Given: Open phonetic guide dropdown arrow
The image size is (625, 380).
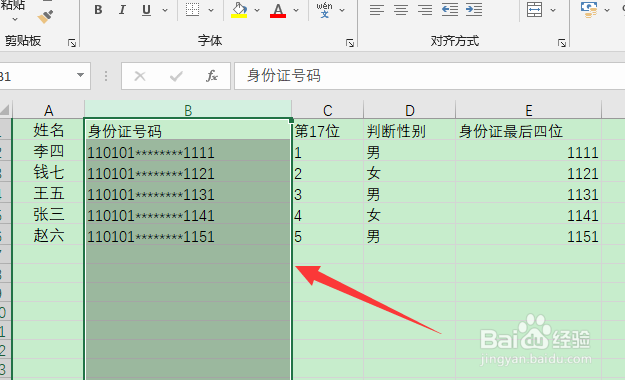Looking at the screenshot, I should click(342, 10).
